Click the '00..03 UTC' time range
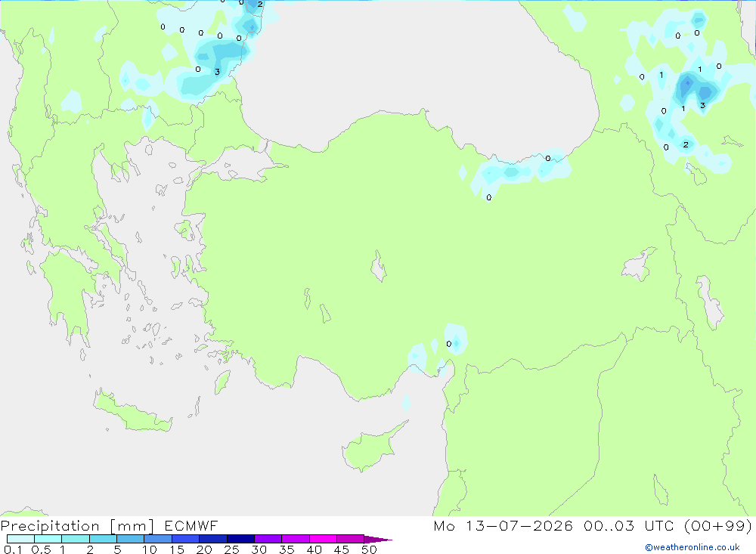Image resolution: width=756 pixels, height=554 pixels. (628, 525)
